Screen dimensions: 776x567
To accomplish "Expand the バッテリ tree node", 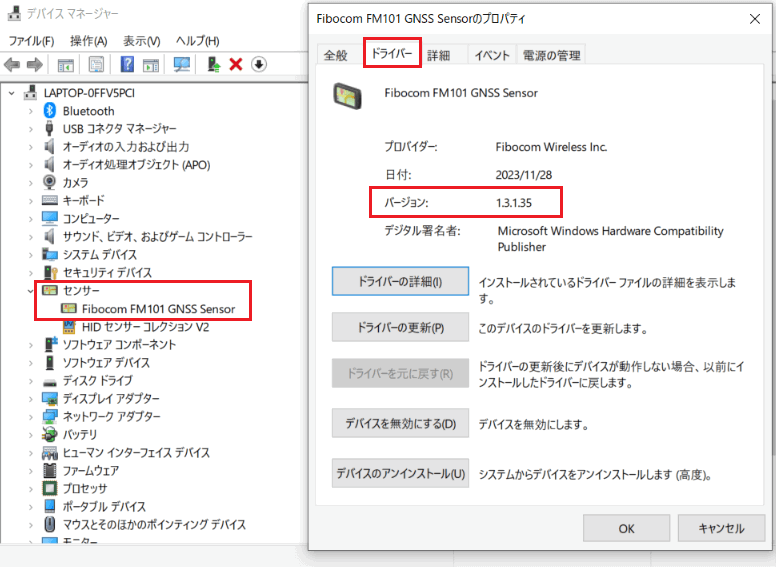I will pos(31,434).
